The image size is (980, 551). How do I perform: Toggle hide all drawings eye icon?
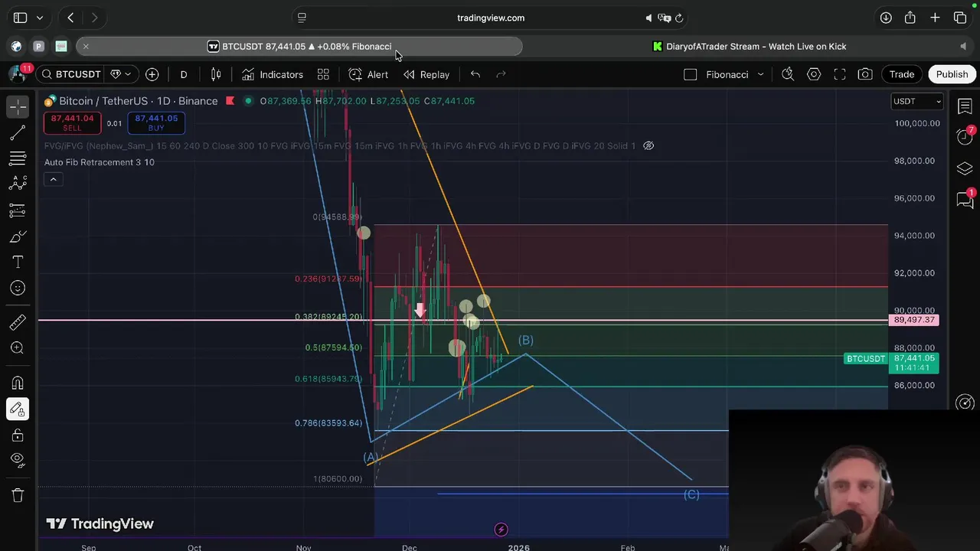tap(18, 460)
